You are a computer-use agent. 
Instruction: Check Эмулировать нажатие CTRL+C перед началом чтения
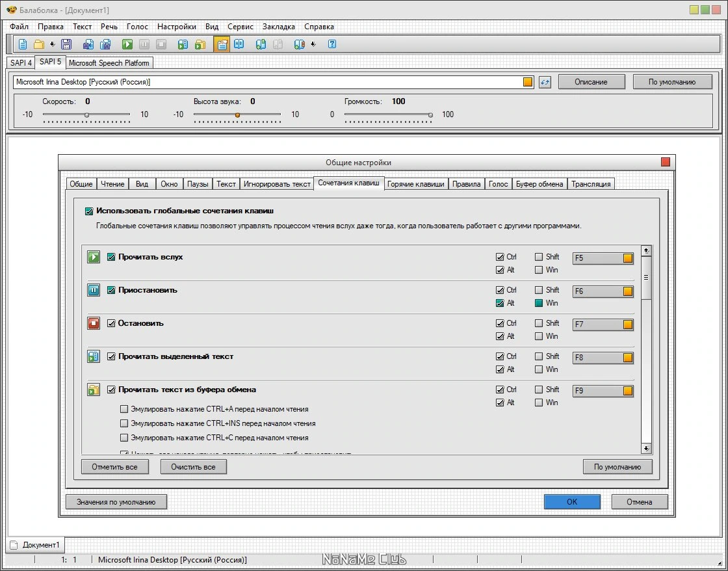tap(124, 438)
